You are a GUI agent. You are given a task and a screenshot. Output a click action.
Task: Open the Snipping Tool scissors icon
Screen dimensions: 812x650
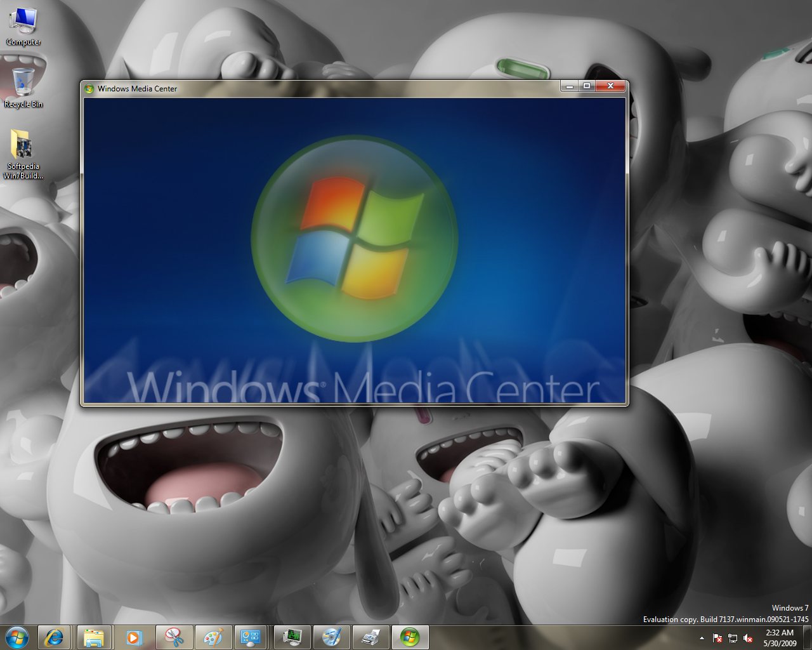click(x=173, y=637)
